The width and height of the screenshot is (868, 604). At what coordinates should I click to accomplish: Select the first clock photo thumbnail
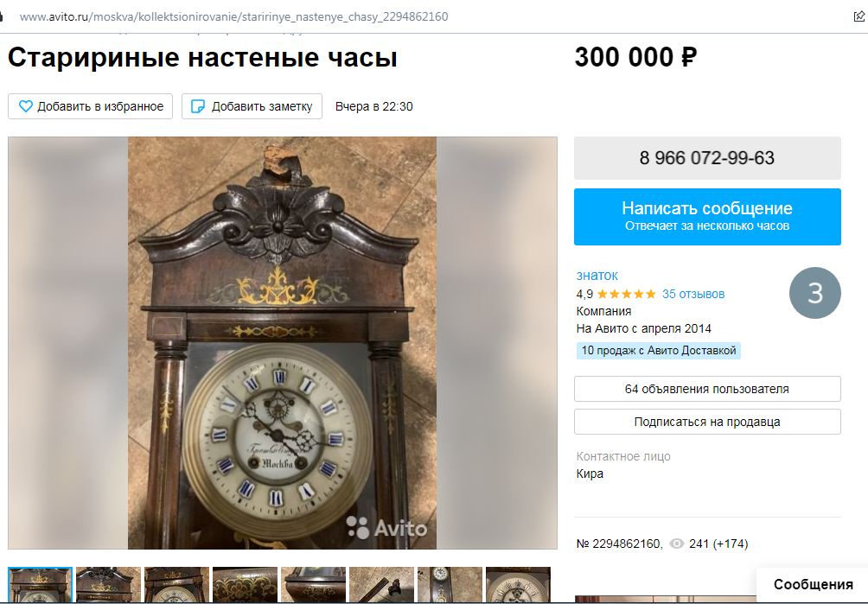[x=40, y=585]
